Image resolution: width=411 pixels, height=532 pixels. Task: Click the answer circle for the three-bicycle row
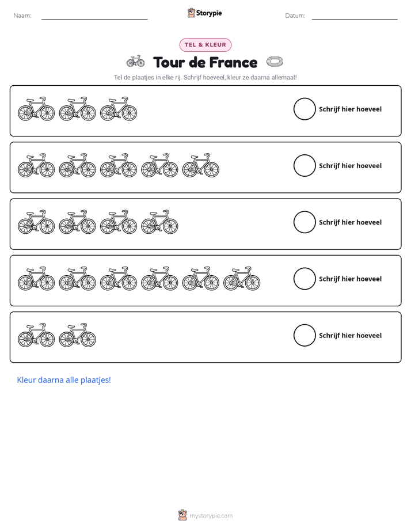305,109
